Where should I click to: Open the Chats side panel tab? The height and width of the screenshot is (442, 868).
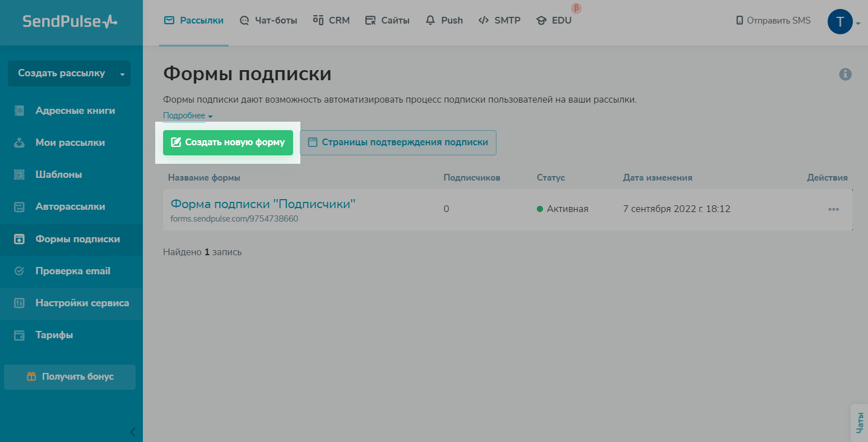point(860,422)
